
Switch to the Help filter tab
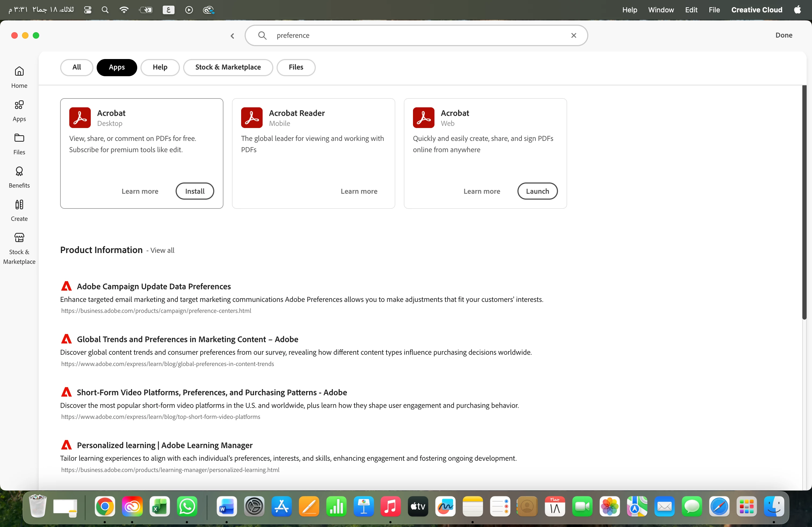click(x=160, y=67)
